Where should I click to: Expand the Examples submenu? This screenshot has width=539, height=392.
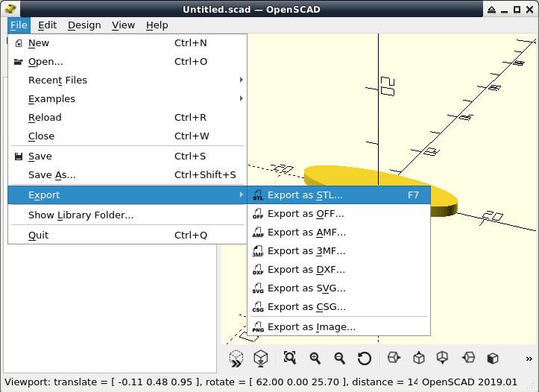tap(127, 98)
